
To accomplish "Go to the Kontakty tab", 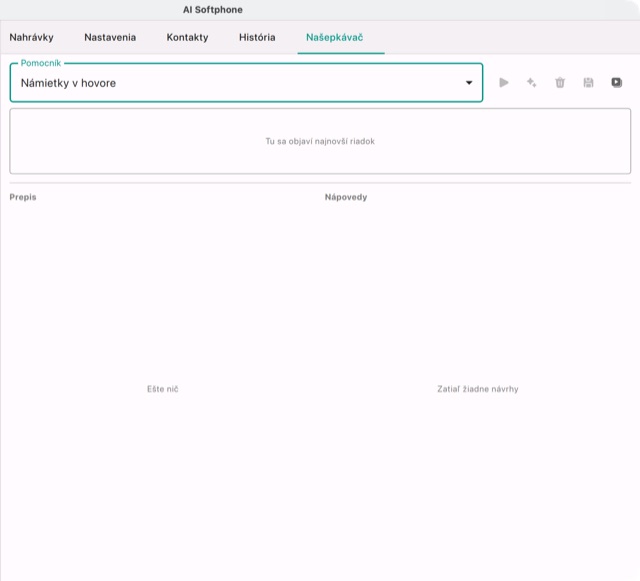I will [x=187, y=37].
